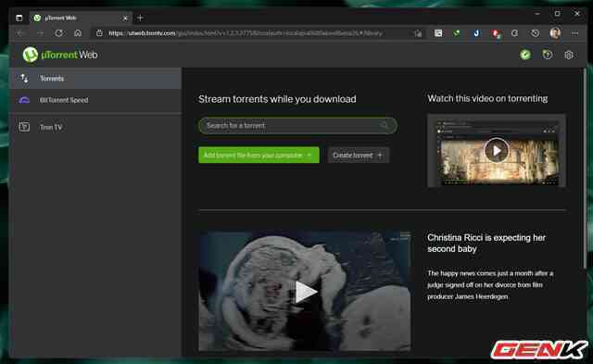593x364 pixels.
Task: Click the Tron TV screen icon
Action: click(24, 127)
